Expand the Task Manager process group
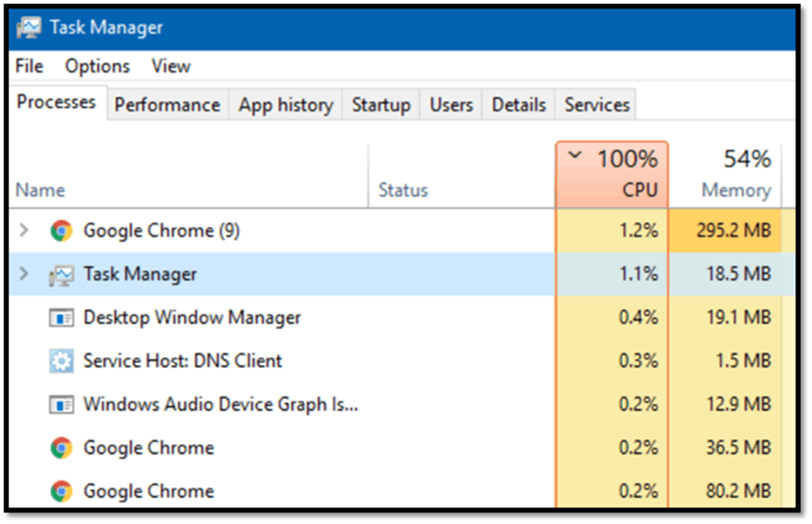The width and height of the screenshot is (812, 524). click(23, 273)
